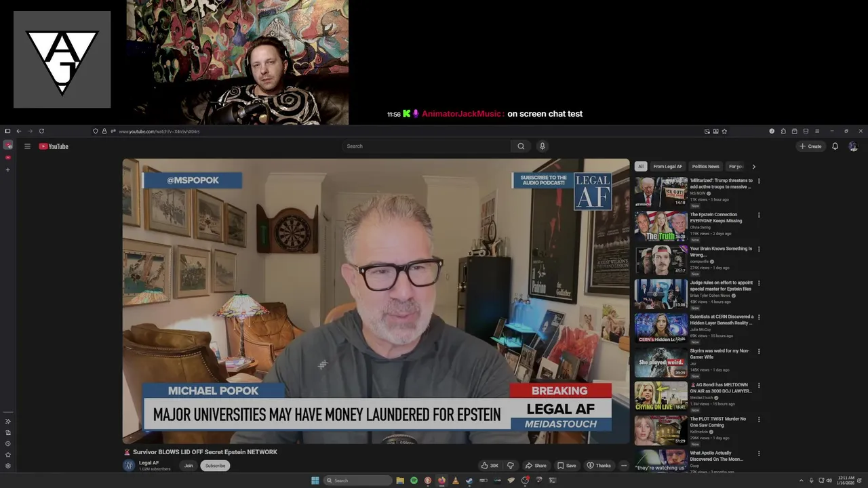Open options for 'Militarized' Trump video
Viewport: 868px width, 488px height.
pos(759,181)
